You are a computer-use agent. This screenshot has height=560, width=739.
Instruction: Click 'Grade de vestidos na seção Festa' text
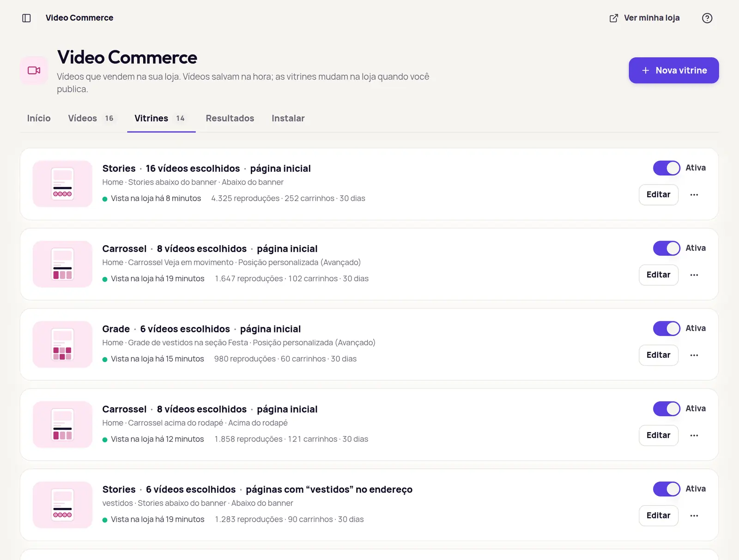pos(188,343)
